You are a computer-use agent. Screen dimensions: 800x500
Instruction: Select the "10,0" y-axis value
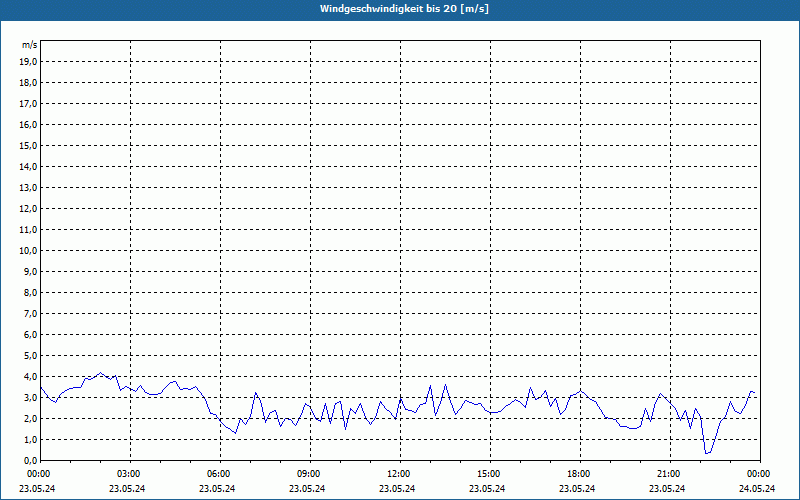click(x=28, y=251)
